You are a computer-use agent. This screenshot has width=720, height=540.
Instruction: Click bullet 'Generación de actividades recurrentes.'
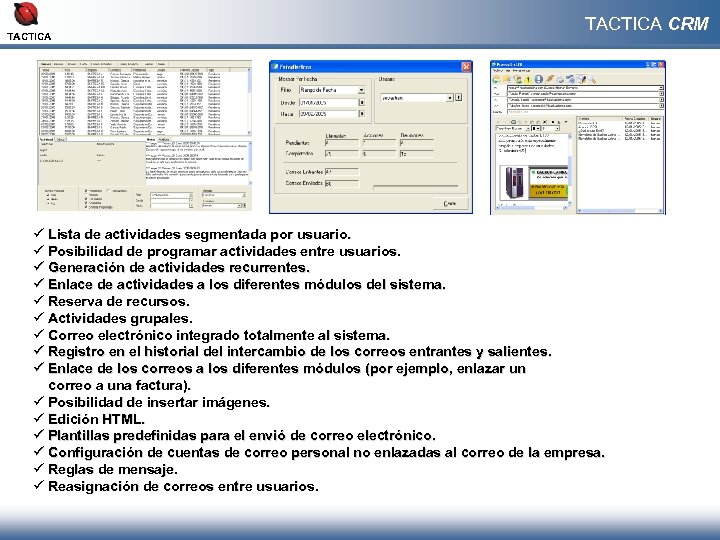[x=179, y=267]
